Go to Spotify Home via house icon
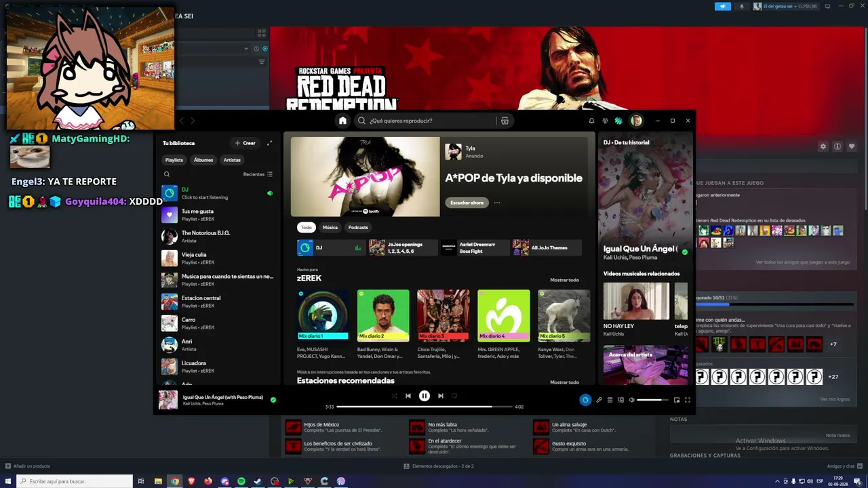Image resolution: width=868 pixels, height=488 pixels. [342, 121]
